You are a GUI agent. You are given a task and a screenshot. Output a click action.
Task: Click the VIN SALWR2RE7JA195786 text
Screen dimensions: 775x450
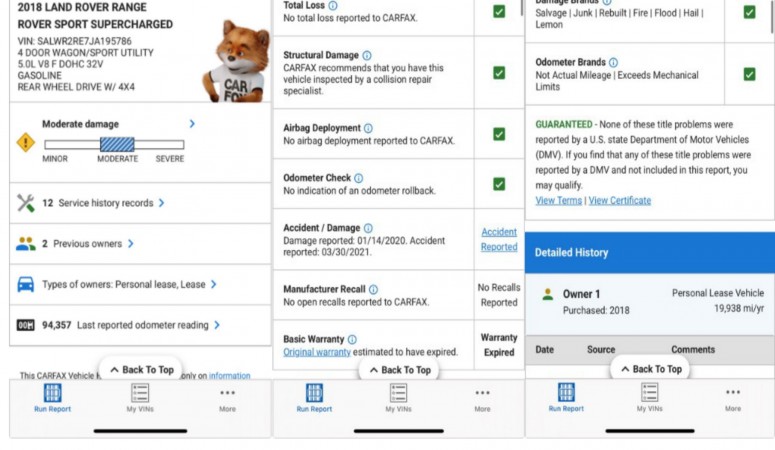pyautogui.click(x=75, y=41)
